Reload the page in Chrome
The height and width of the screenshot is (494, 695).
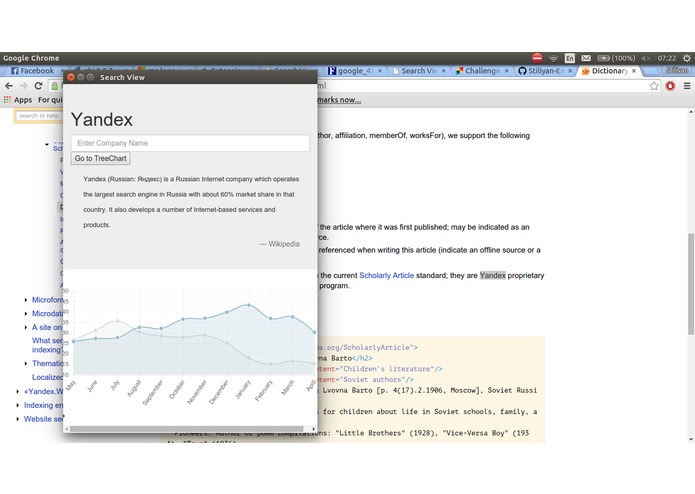point(39,86)
